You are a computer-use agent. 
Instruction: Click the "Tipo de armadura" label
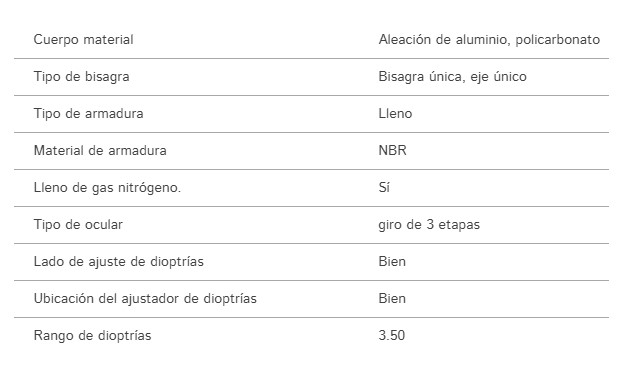[x=88, y=113]
